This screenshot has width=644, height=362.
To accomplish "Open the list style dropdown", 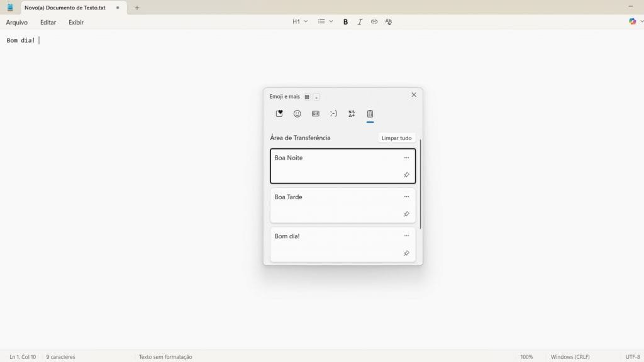I will tap(325, 21).
